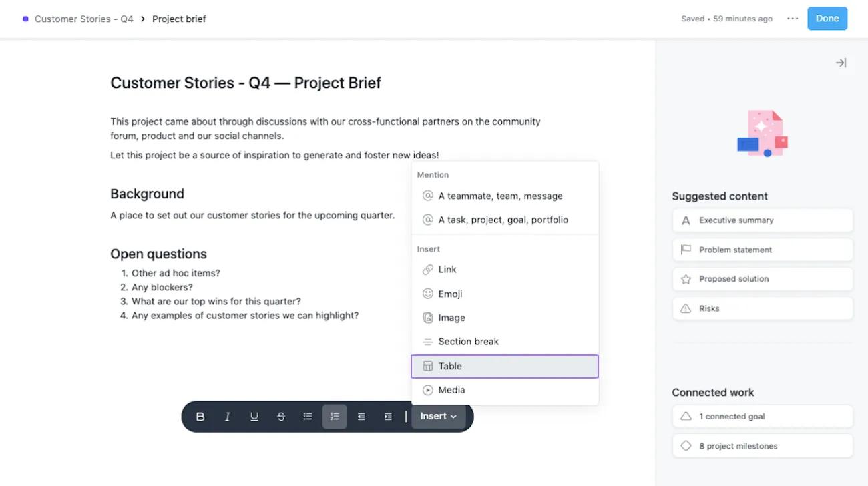Image resolution: width=868 pixels, height=486 pixels.
Task: Click the increase indent icon
Action: (x=388, y=416)
